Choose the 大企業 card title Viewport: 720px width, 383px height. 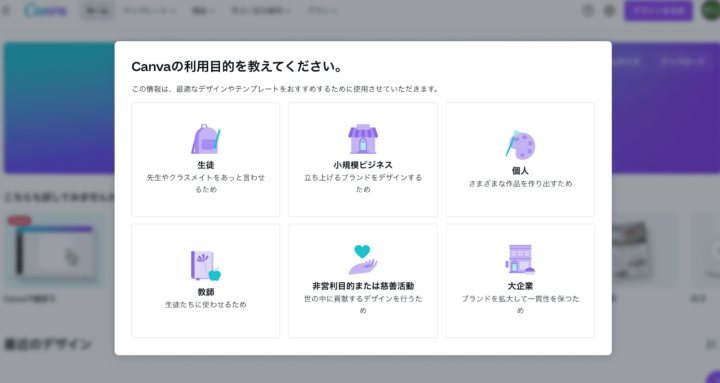[x=520, y=286]
